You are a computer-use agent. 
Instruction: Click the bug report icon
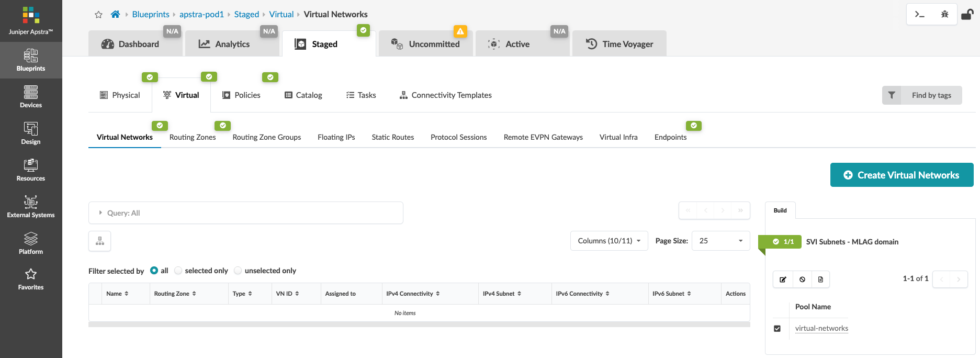[x=944, y=14]
